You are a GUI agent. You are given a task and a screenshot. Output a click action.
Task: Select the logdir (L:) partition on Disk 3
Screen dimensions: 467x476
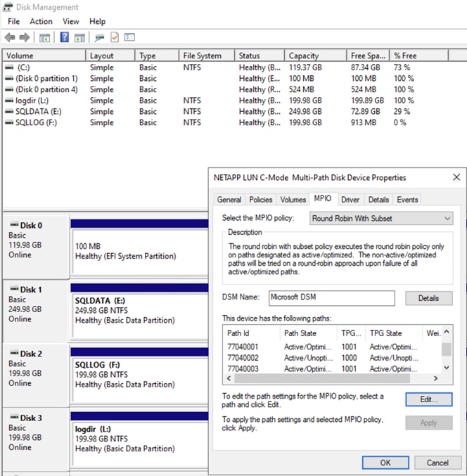140,444
